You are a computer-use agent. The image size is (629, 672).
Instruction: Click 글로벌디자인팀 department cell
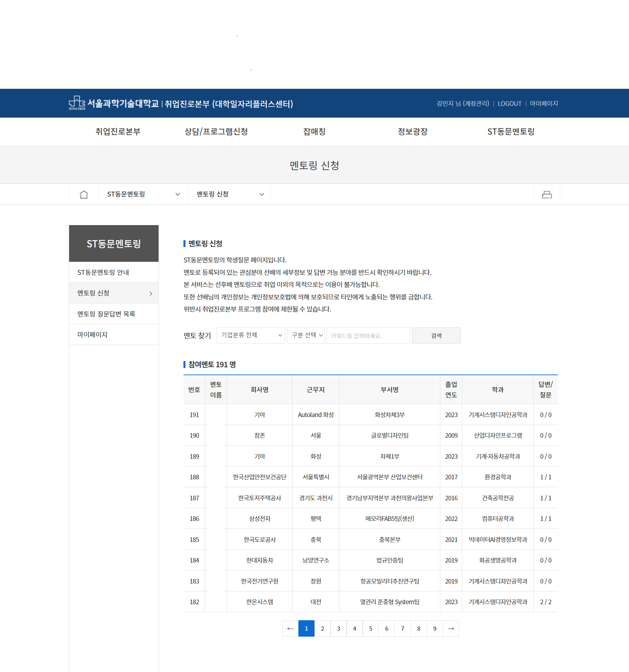tap(390, 435)
